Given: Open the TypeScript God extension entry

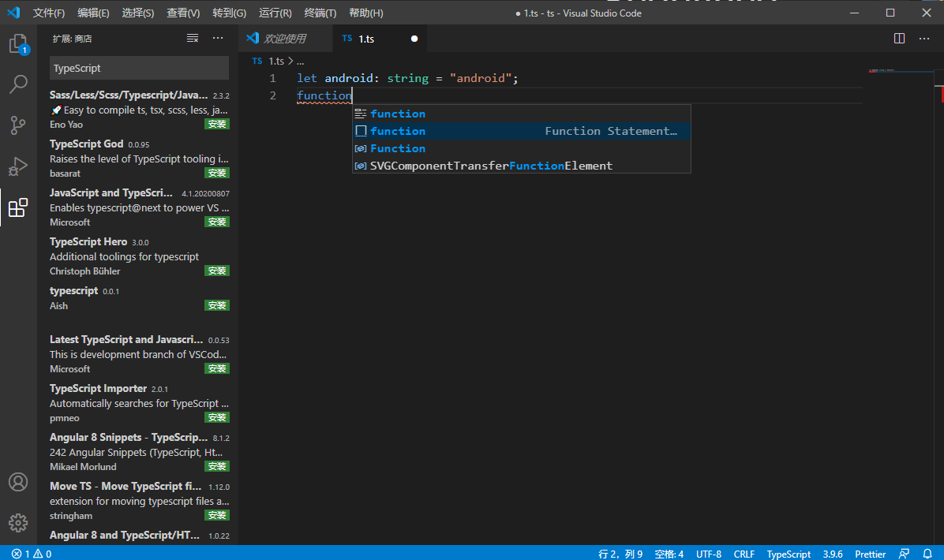Looking at the screenshot, I should (139, 159).
